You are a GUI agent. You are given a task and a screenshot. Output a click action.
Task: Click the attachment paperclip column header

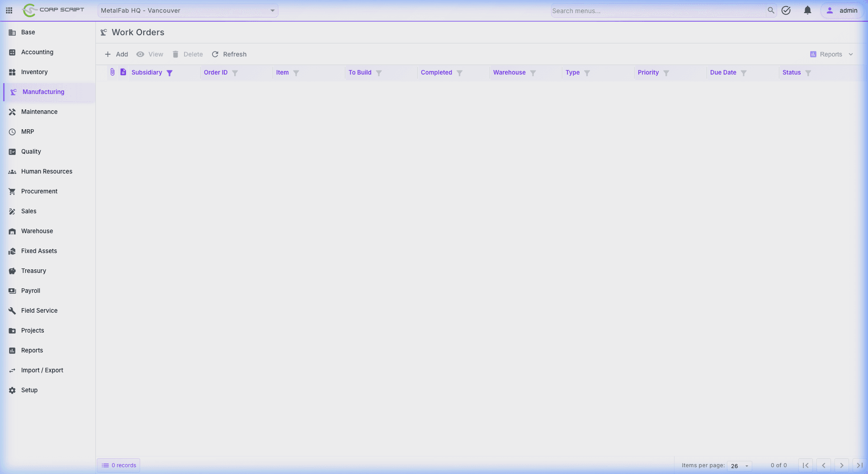[112, 72]
